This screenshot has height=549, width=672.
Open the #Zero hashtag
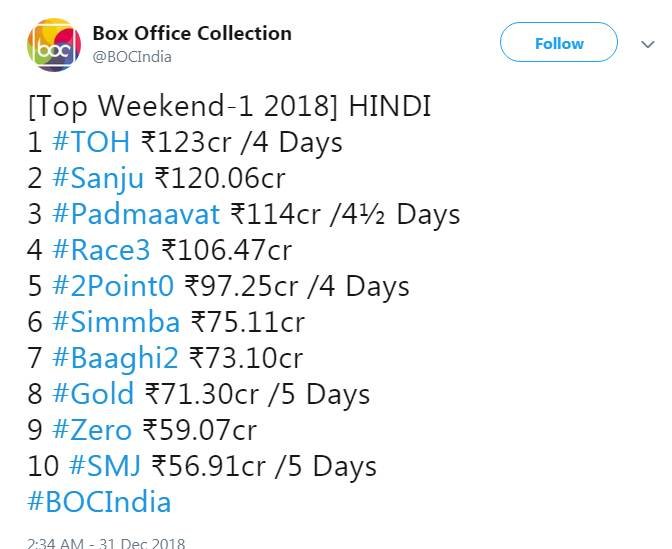point(91,430)
